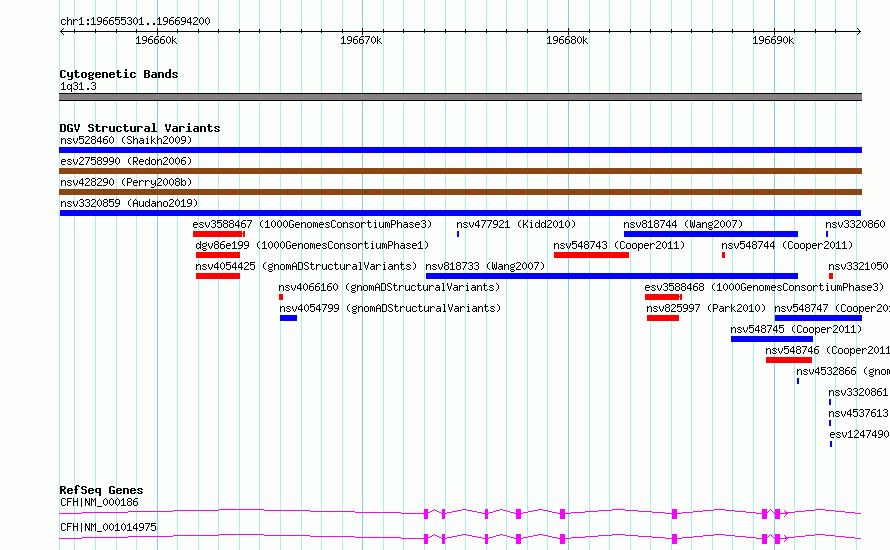
Task: Click the nsv4066160 small red marker
Action: click(x=281, y=297)
